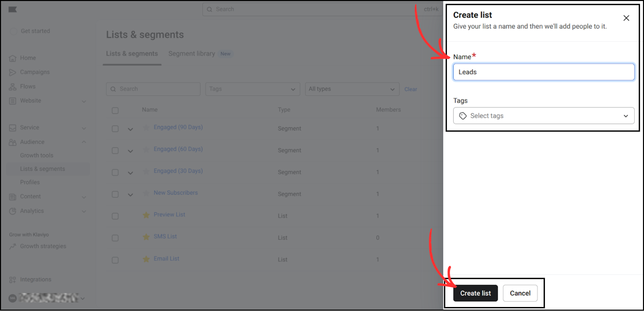Collapse the Analytics sidebar section

pyautogui.click(x=84, y=211)
